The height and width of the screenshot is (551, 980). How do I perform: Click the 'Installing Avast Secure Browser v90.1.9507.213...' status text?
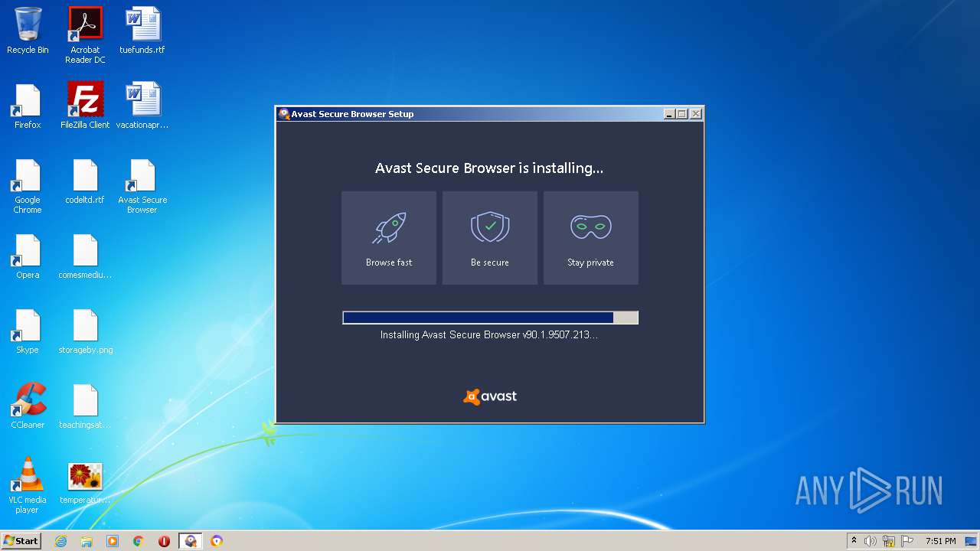coord(489,335)
